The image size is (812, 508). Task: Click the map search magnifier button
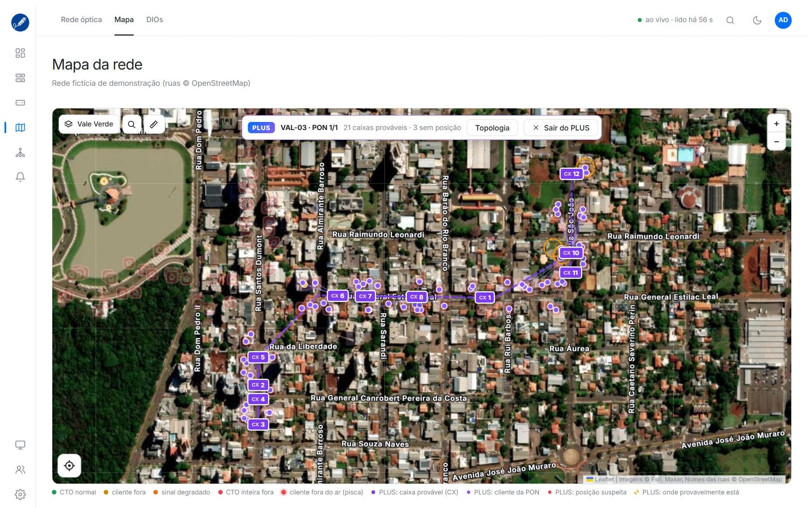132,124
